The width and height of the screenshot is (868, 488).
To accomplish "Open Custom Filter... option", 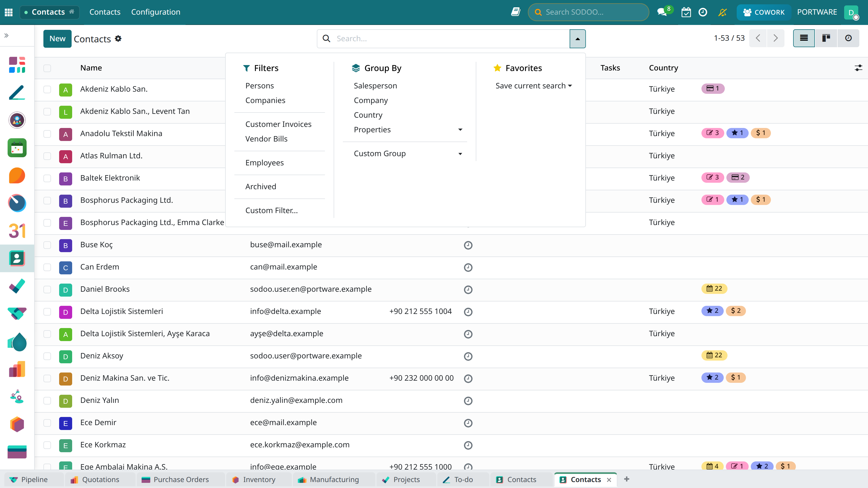I will pos(272,210).
